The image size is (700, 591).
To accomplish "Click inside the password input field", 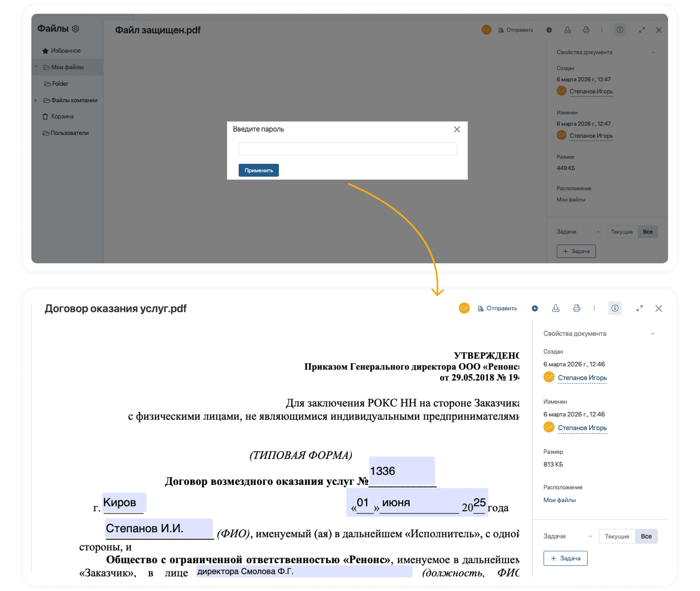I will [347, 149].
